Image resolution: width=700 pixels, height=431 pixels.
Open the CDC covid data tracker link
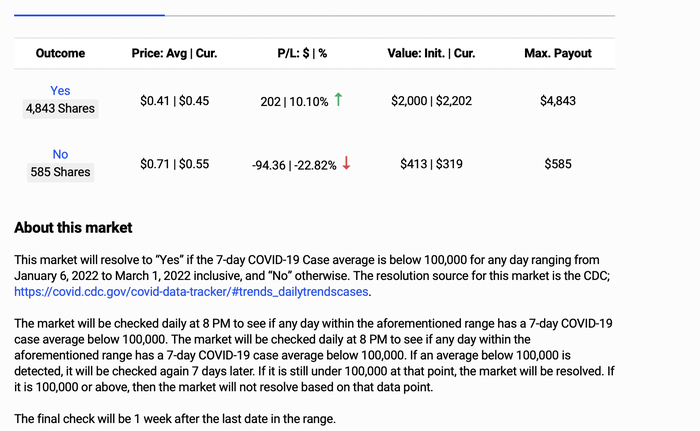click(191, 292)
